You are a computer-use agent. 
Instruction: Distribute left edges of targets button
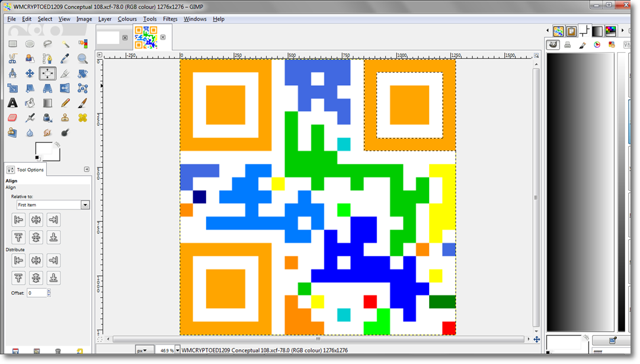tap(18, 260)
